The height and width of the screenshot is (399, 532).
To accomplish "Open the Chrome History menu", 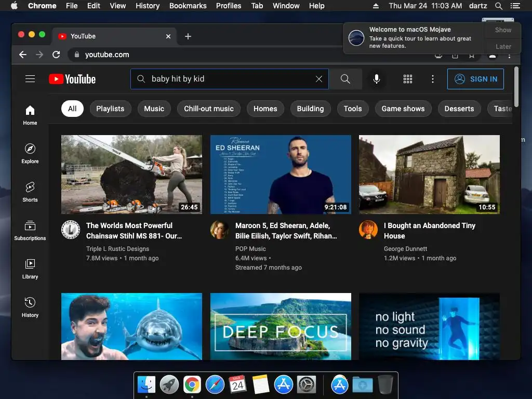I will [x=148, y=6].
